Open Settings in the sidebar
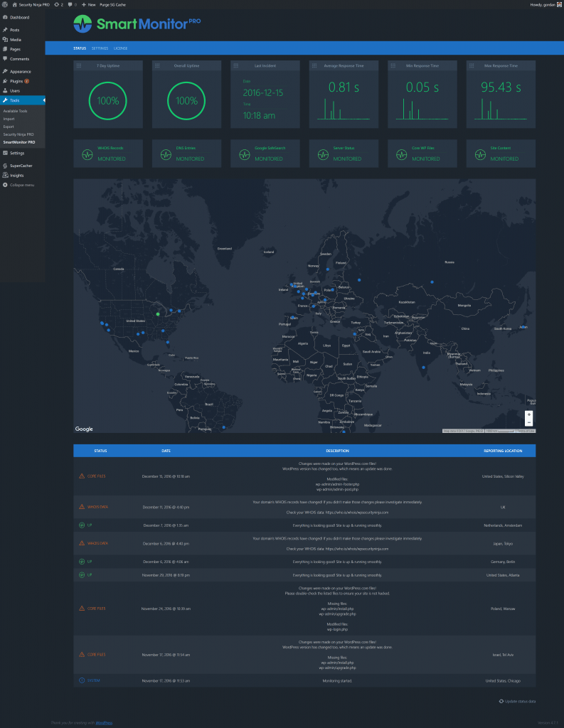 tap(17, 154)
